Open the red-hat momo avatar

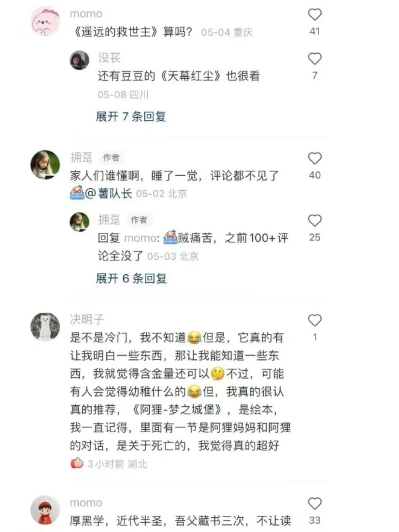[x=45, y=510]
